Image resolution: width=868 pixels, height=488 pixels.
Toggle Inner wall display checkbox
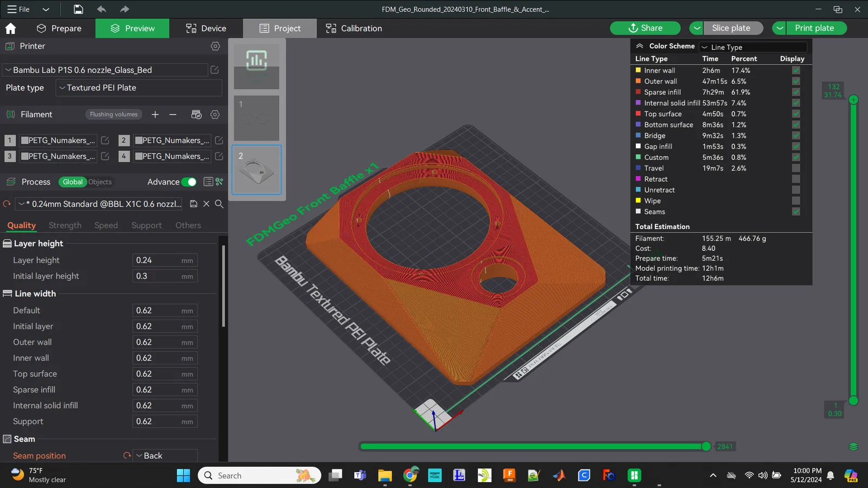coord(796,71)
